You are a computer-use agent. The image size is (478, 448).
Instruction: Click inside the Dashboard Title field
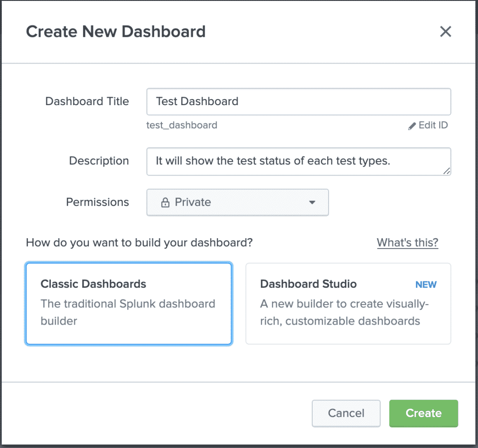point(299,101)
